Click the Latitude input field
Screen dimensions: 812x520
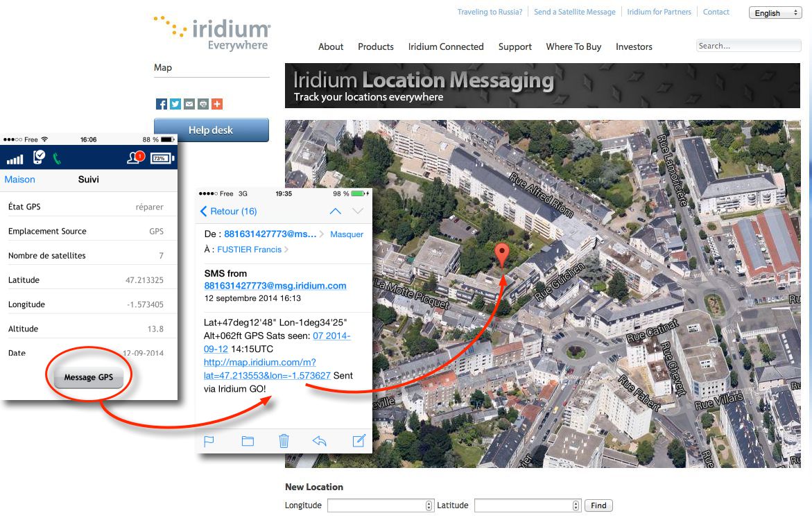coord(527,505)
